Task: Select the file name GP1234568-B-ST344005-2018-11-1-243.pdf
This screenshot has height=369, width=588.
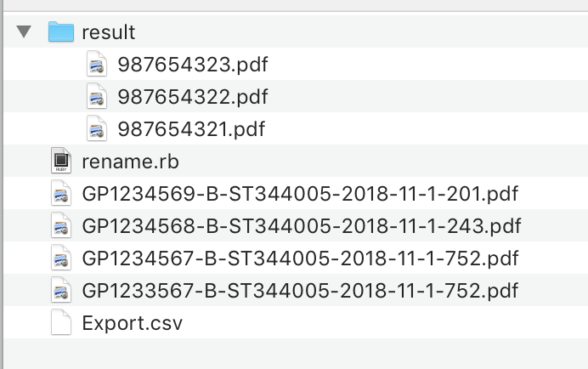Action: (302, 226)
